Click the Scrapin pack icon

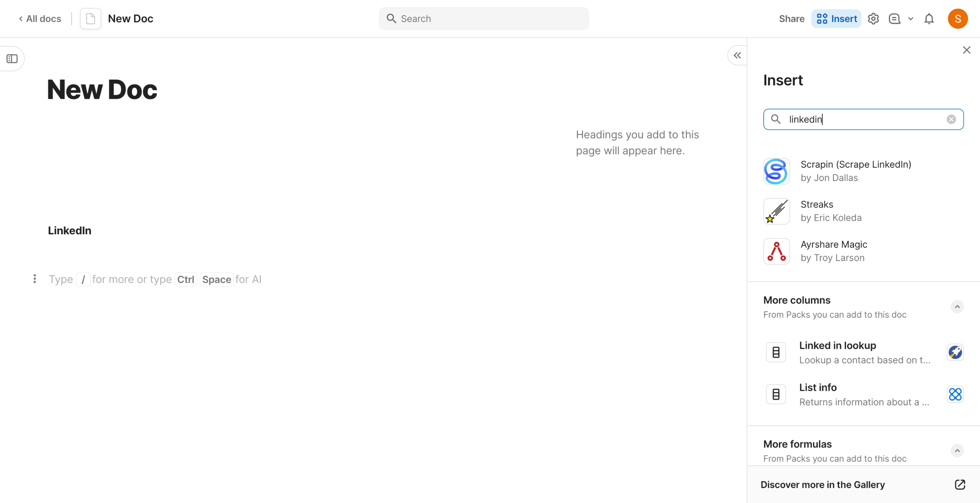(x=776, y=171)
